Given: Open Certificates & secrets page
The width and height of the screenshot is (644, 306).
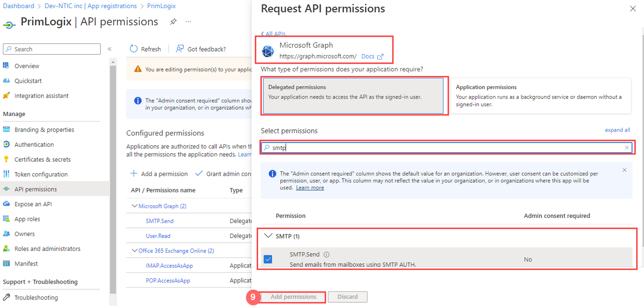Looking at the screenshot, I should coord(43,159).
